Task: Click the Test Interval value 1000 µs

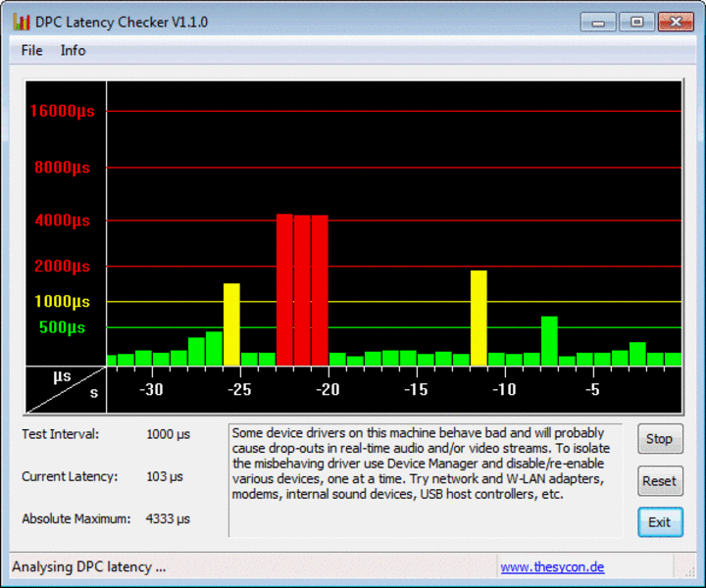Action: (169, 434)
